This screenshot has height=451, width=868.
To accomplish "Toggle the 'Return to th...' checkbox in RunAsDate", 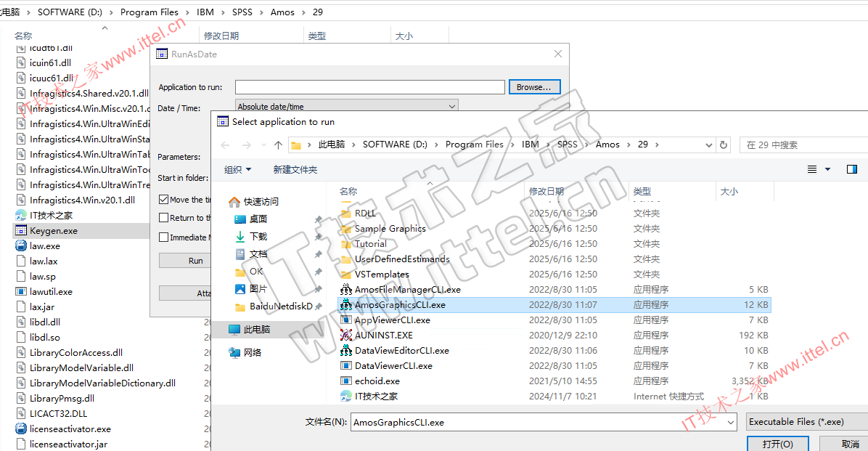I will tap(164, 218).
